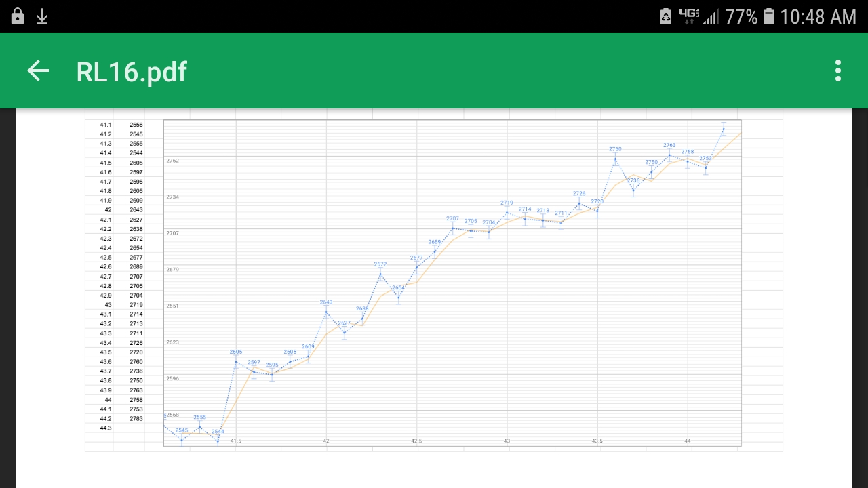Tap the 2760 data point label on the chart
This screenshot has height=488, width=868.
tap(615, 149)
